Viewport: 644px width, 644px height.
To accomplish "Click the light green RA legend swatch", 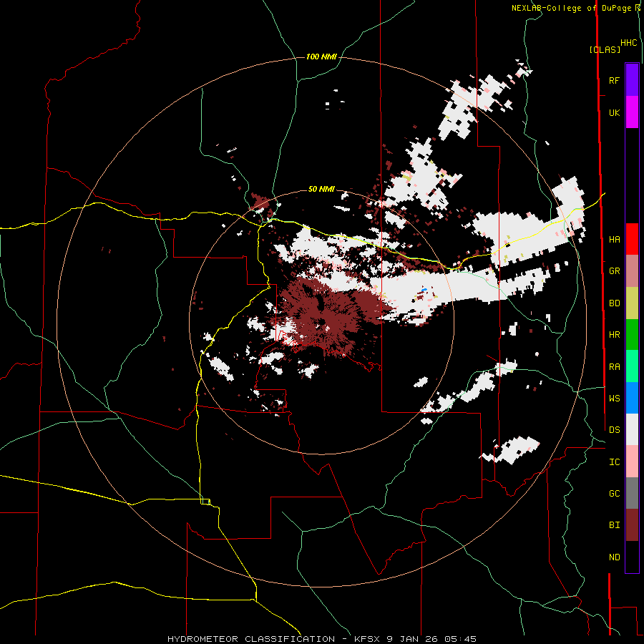I will coord(632,366).
